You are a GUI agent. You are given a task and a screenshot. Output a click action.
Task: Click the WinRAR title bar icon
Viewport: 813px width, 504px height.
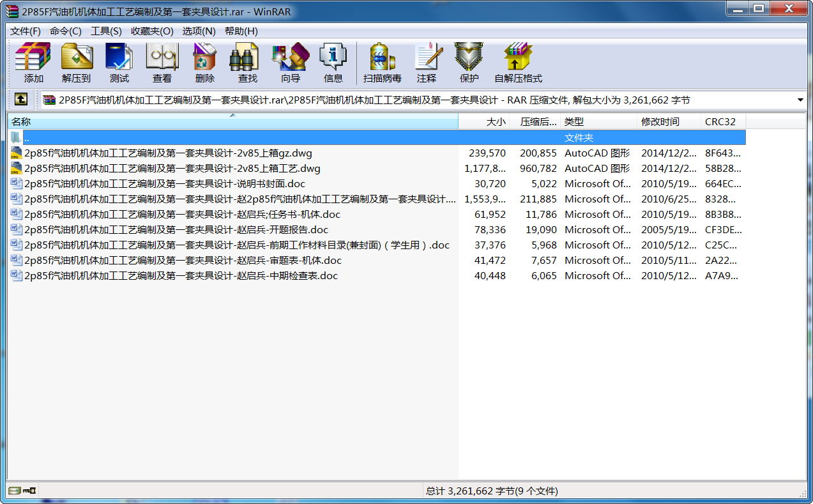pos(12,11)
